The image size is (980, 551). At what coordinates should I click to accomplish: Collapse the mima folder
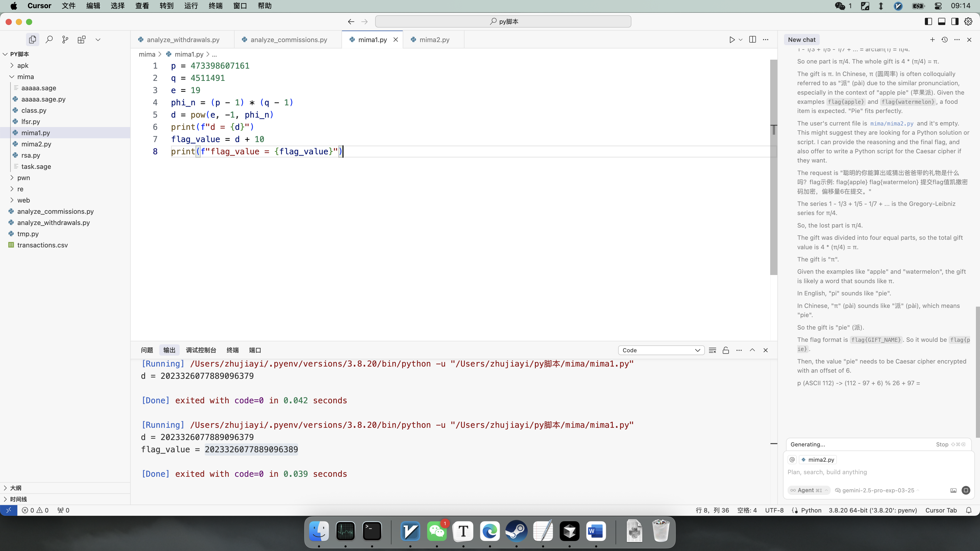[x=26, y=77]
